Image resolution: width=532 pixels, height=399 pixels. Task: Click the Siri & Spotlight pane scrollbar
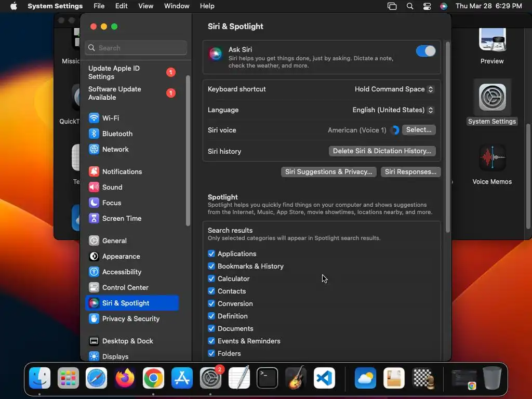tap(447, 137)
